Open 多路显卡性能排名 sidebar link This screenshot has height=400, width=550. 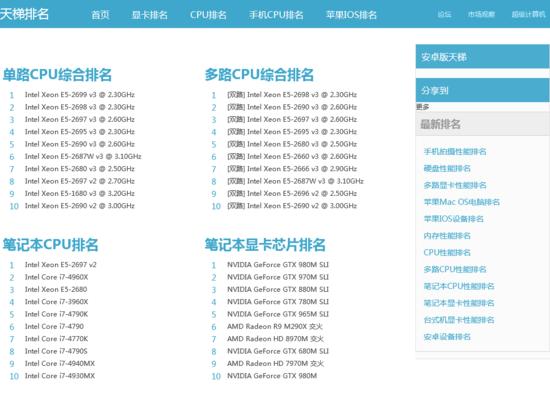[x=455, y=185]
